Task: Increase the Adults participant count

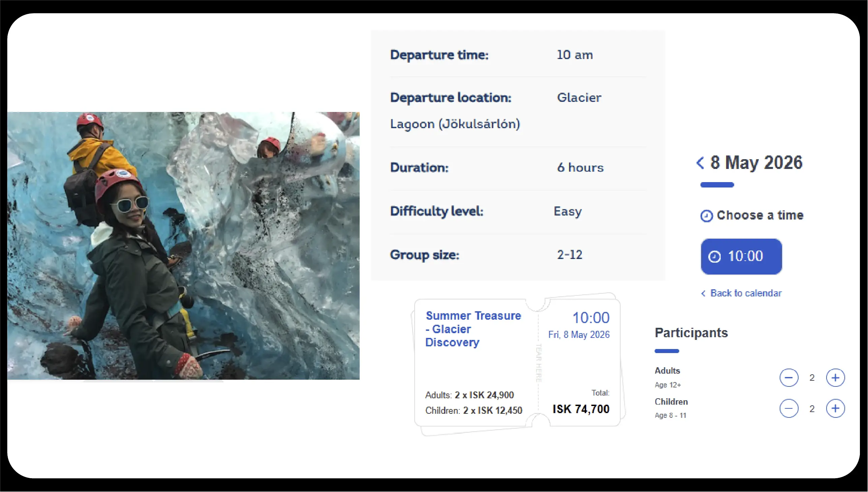Action: point(835,377)
